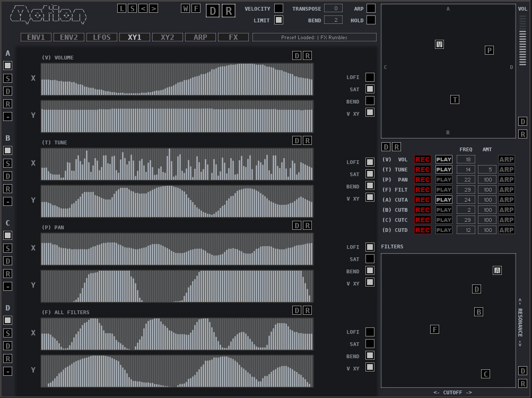Click the L button in top toolbar
The height and width of the screenshot is (398, 532).
point(122,8)
